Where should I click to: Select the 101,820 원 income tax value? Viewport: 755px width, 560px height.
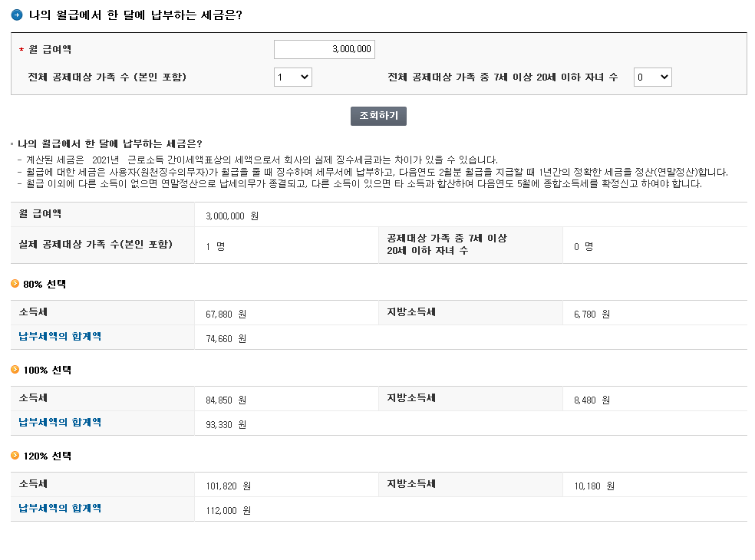tap(228, 486)
